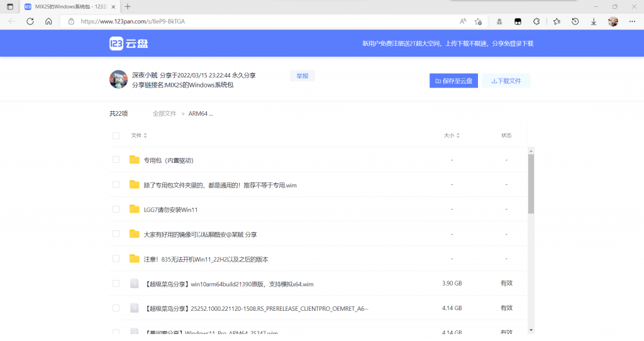Open browser downloads icon

(594, 21)
